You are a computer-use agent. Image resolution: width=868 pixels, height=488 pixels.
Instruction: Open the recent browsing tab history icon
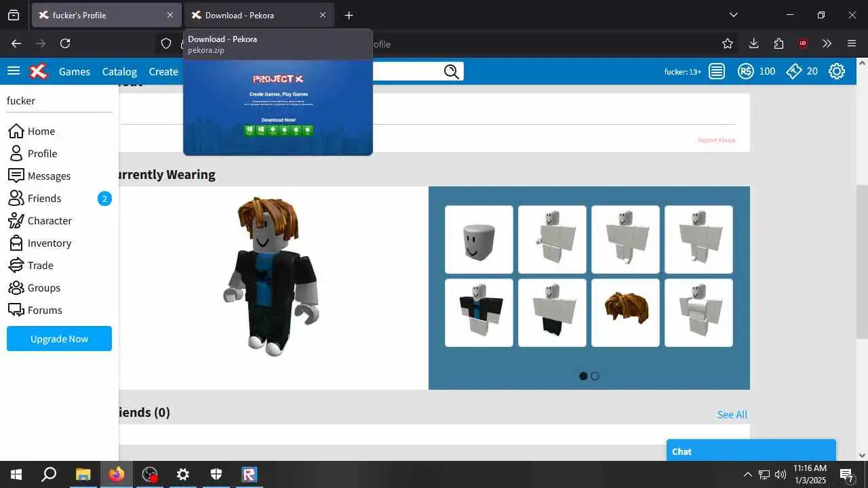point(13,15)
